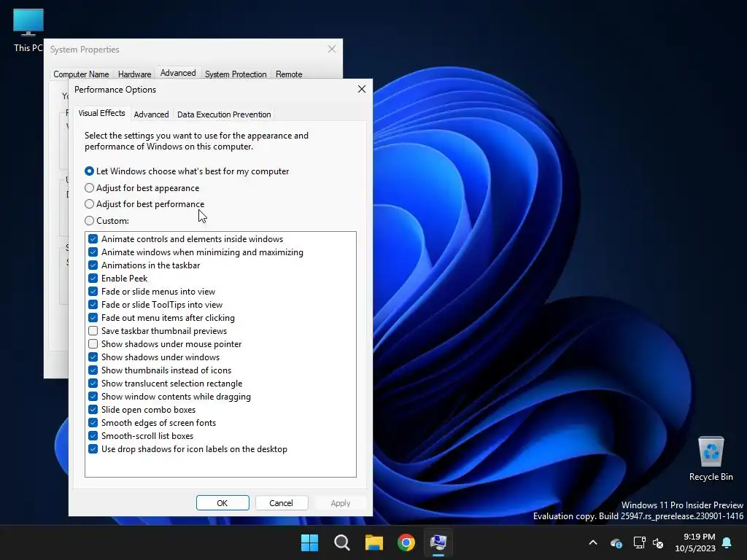Viewport: 747px width, 560px height.
Task: Uncheck Animate controls and elements inside windows
Action: click(93, 239)
